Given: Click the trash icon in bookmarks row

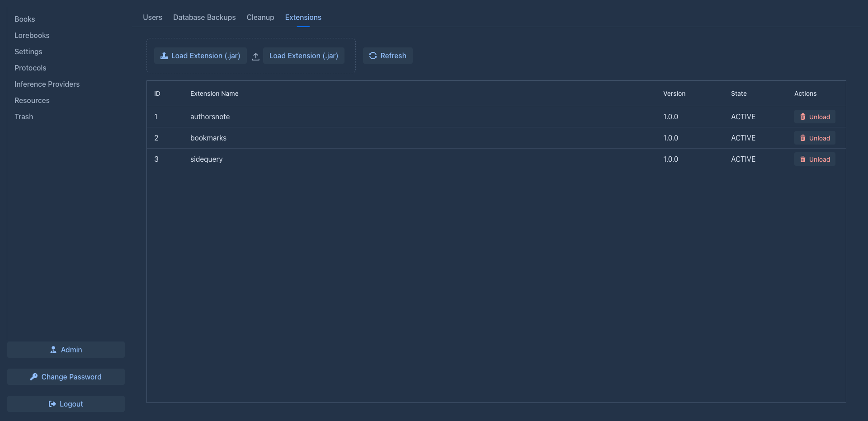Looking at the screenshot, I should pos(803,138).
